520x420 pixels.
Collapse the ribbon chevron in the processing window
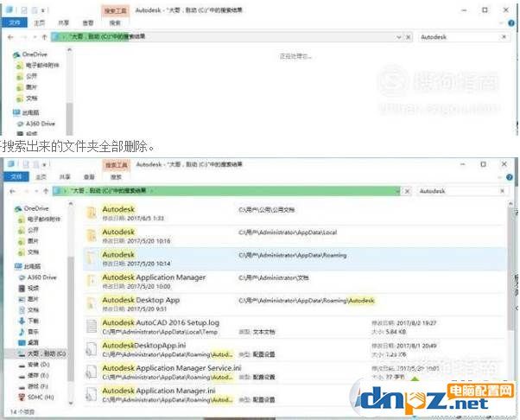pyautogui.click(x=501, y=23)
